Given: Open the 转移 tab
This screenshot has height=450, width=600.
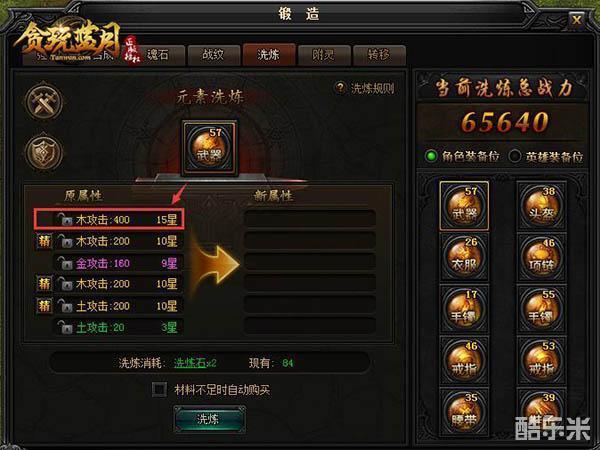Looking at the screenshot, I should (x=380, y=55).
